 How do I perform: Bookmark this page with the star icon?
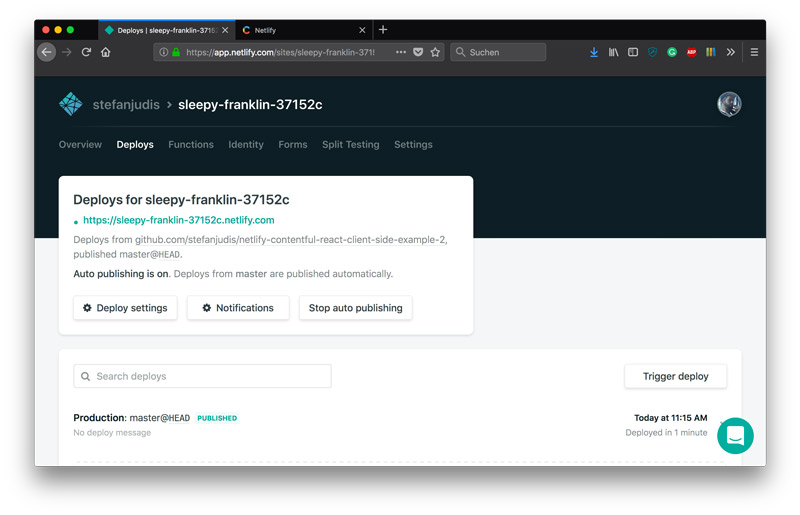pyautogui.click(x=435, y=52)
